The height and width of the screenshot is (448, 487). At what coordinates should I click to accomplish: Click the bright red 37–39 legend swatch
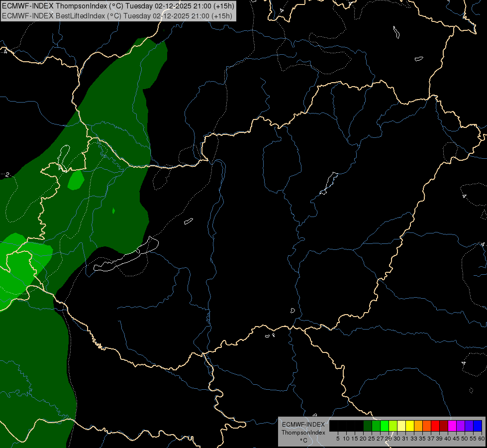(x=435, y=426)
